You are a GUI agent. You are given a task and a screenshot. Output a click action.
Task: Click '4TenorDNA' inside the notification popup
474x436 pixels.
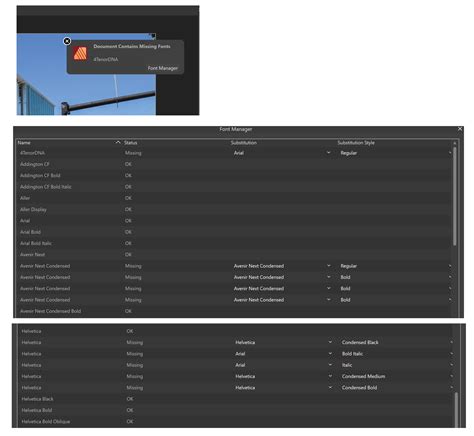point(106,59)
